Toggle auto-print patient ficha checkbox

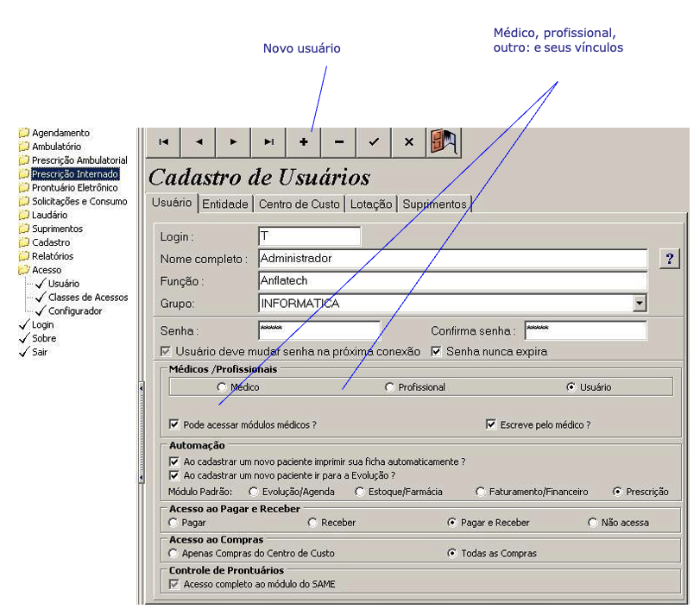point(174,461)
